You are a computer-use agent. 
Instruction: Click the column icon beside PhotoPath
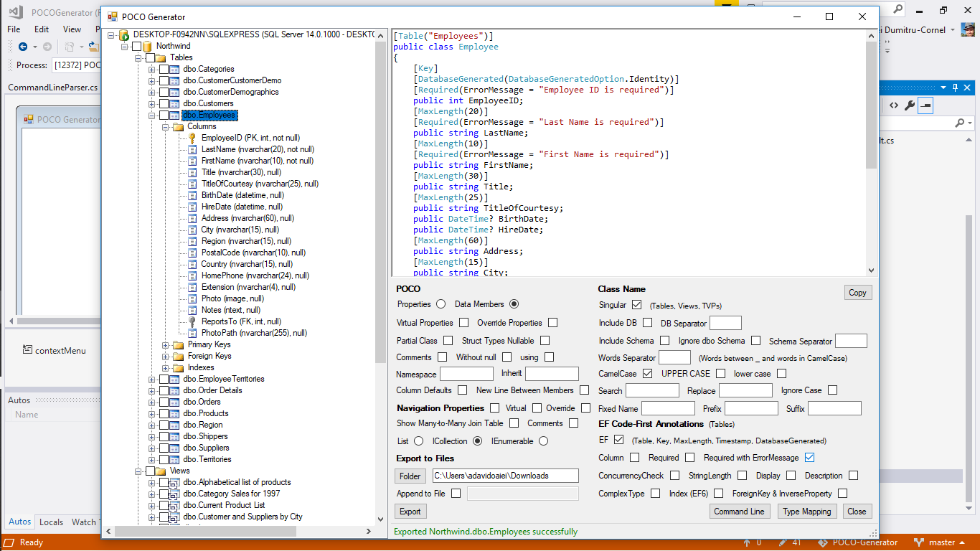click(192, 333)
